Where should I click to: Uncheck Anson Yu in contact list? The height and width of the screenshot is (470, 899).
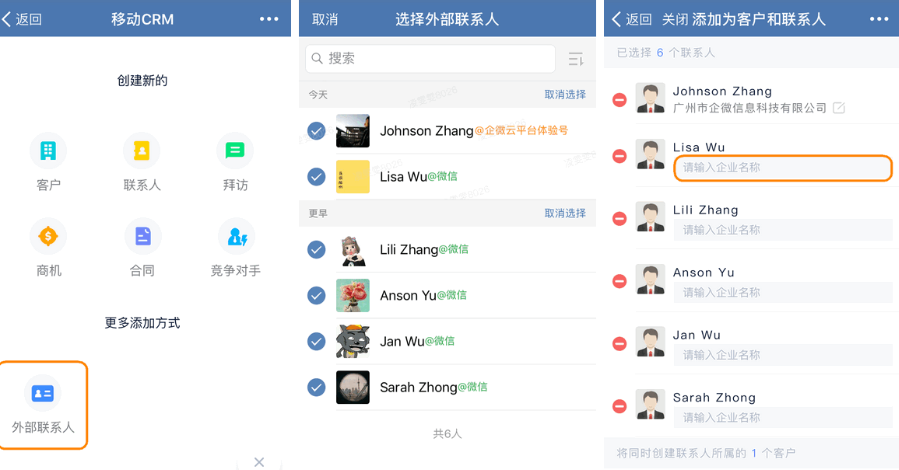[x=316, y=295]
